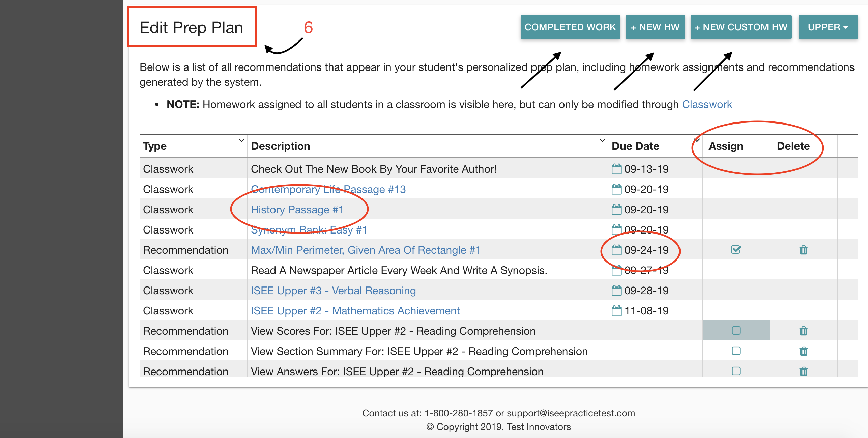Click calendar icon beside 09-24-19 due date
Viewport: 868px width, 438px height.
(x=616, y=250)
